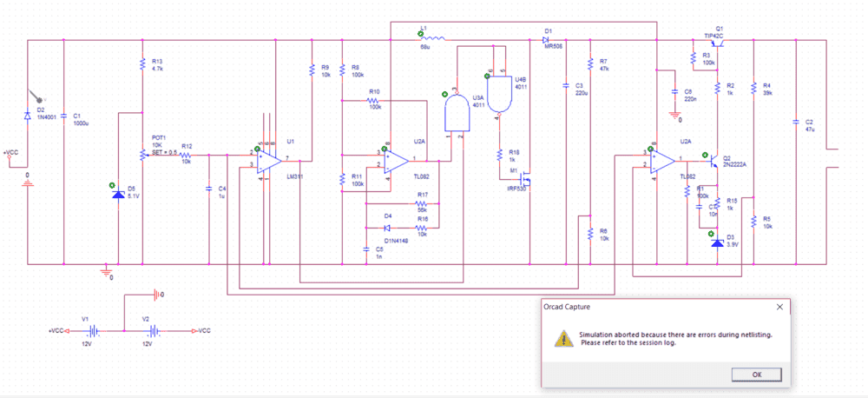The width and height of the screenshot is (868, 398).
Task: Select the 12V voltage source V1
Action: [x=87, y=331]
